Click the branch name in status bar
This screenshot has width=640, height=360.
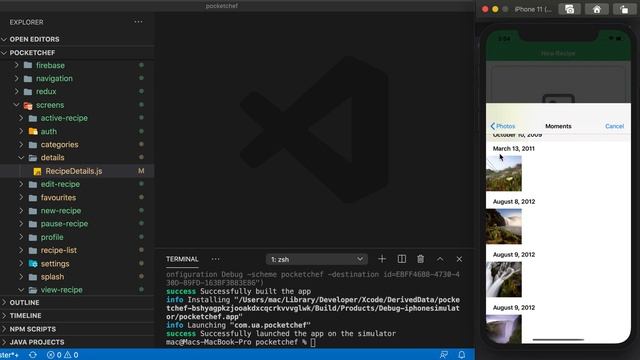coord(9,355)
